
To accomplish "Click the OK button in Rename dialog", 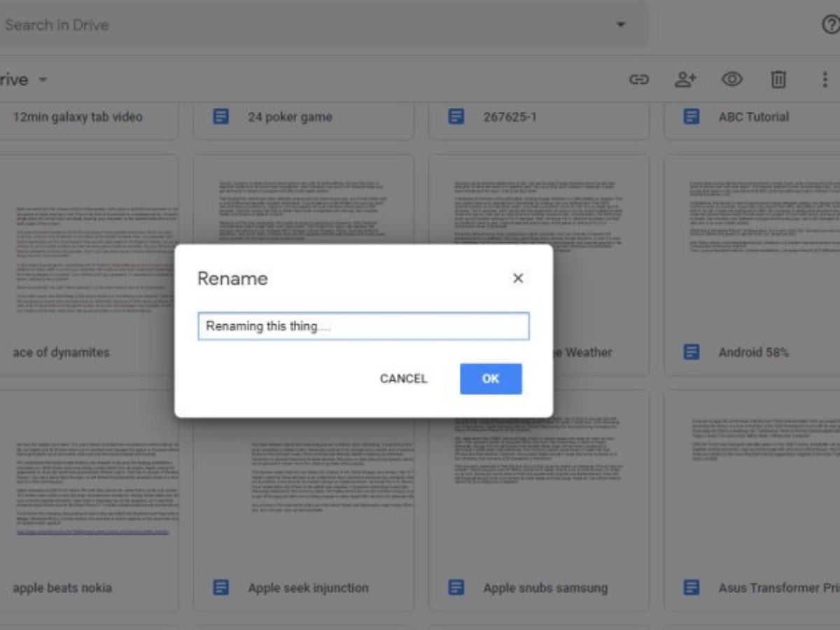I will click(x=491, y=379).
